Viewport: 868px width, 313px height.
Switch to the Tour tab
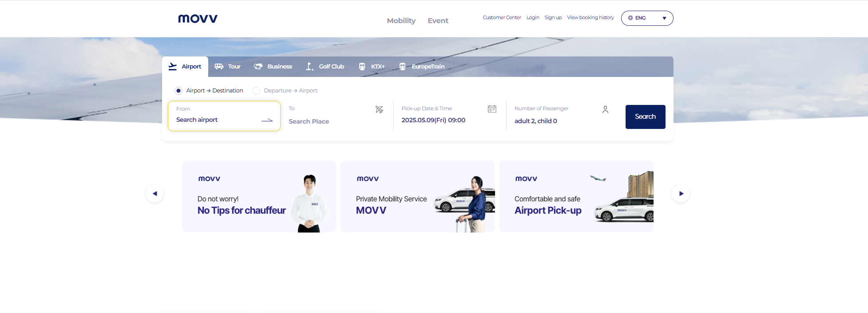click(228, 67)
